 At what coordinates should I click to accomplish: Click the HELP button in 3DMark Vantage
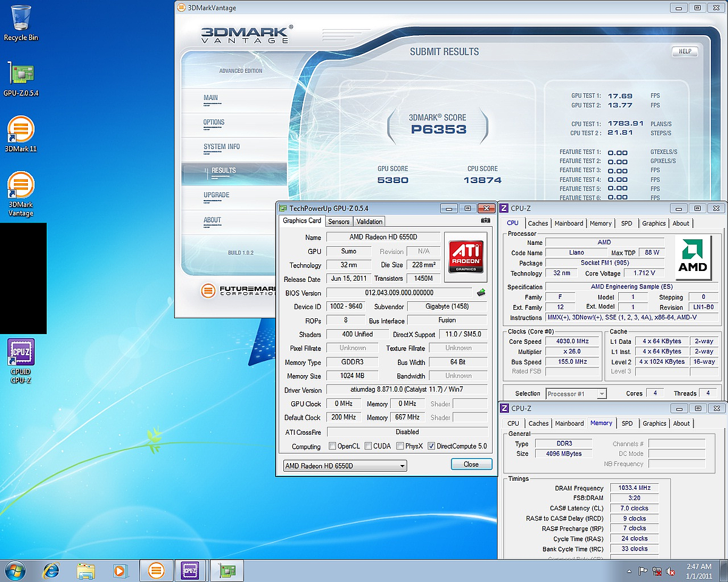(685, 52)
